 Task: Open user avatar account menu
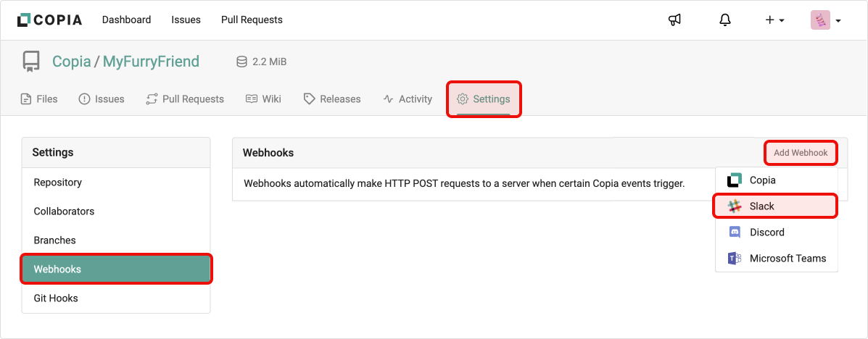(826, 20)
